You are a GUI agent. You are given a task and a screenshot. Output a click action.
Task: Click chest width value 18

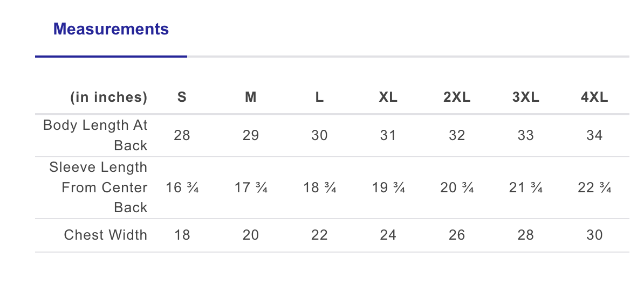(x=182, y=235)
